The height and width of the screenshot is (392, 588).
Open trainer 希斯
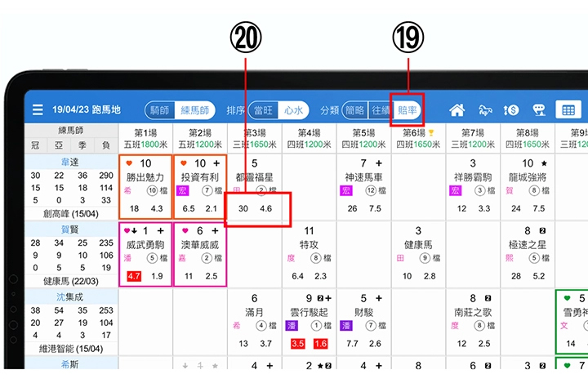(70, 364)
